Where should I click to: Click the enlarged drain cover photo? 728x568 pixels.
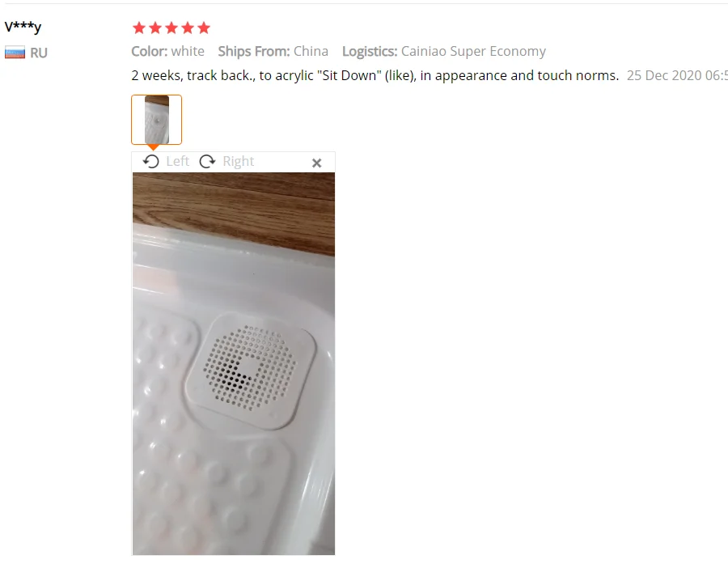click(x=234, y=363)
